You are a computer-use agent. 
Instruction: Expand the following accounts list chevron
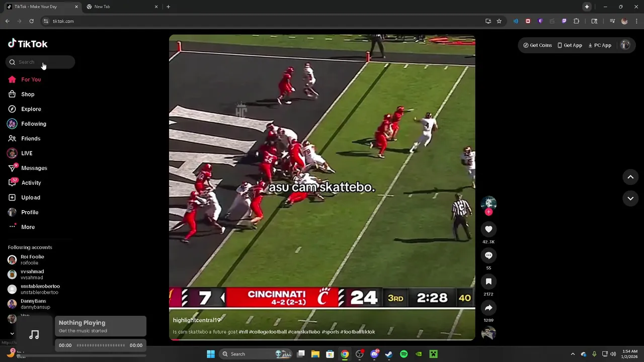12,333
